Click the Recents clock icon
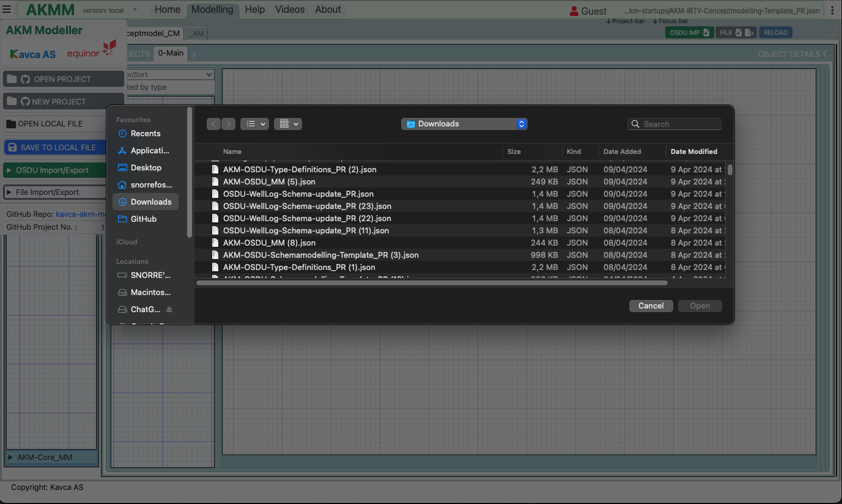 click(122, 133)
